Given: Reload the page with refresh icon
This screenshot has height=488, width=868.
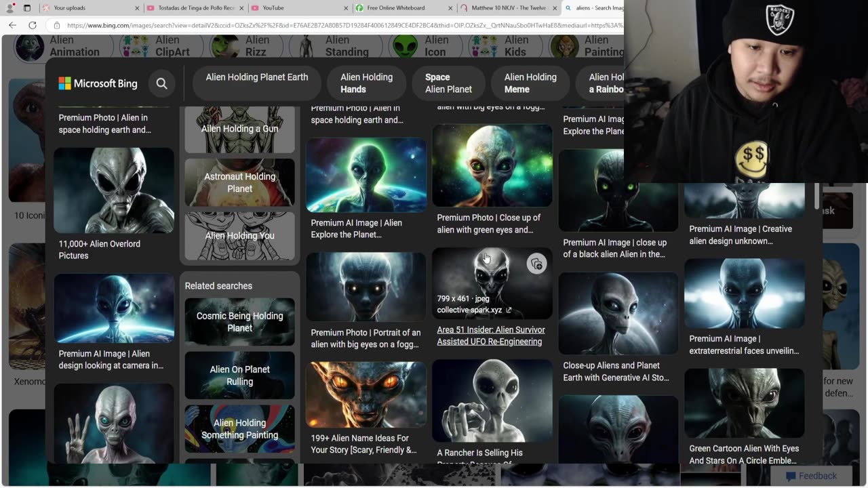Looking at the screenshot, I should (x=32, y=25).
